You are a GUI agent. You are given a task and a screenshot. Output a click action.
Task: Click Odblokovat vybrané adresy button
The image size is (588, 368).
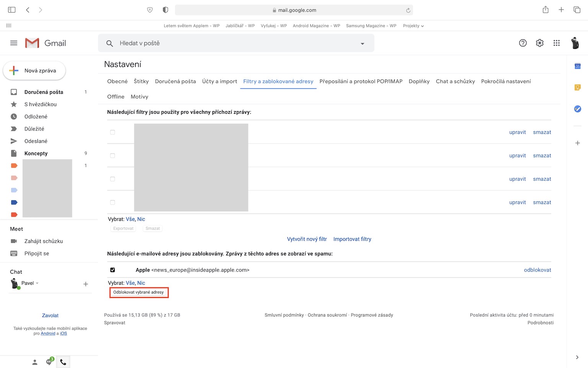139,292
